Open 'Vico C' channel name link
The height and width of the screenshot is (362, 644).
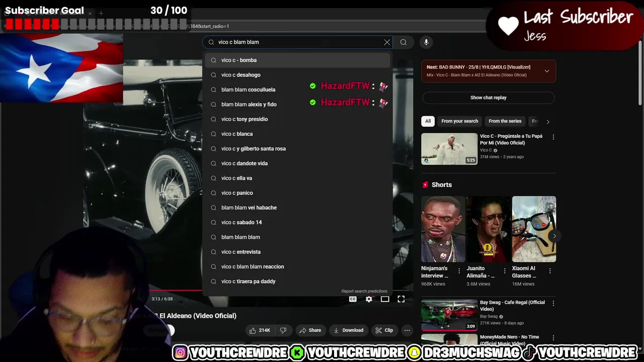(486, 150)
